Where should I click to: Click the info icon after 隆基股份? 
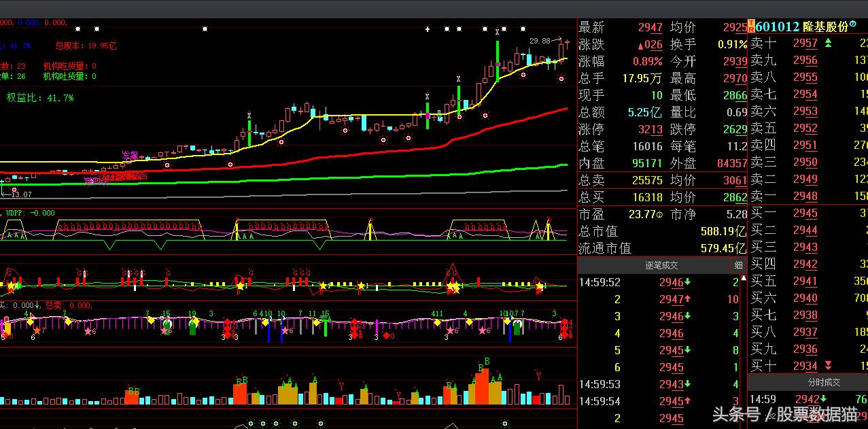click(852, 24)
